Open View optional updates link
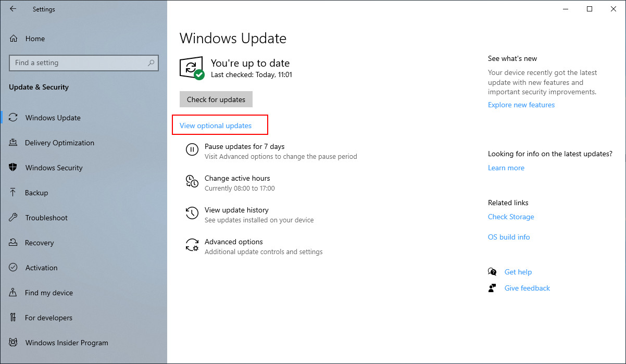This screenshot has width=626, height=364. click(x=216, y=125)
